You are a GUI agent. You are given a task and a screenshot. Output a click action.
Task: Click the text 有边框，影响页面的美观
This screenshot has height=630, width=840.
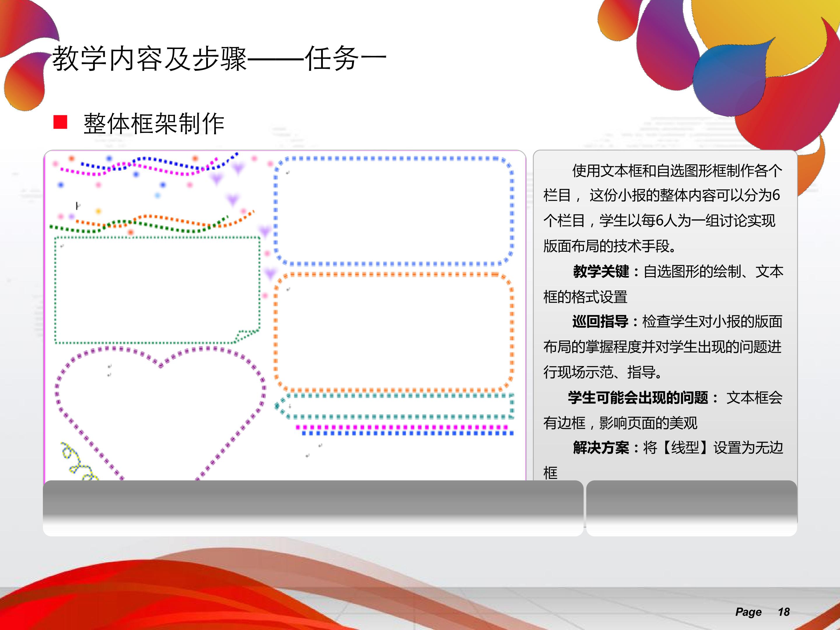tap(620, 423)
